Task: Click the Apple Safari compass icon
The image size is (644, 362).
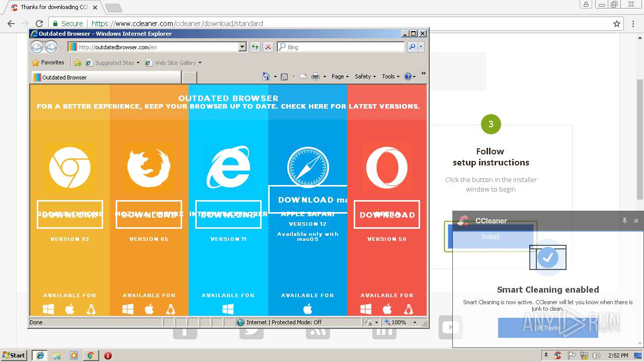Action: [307, 167]
